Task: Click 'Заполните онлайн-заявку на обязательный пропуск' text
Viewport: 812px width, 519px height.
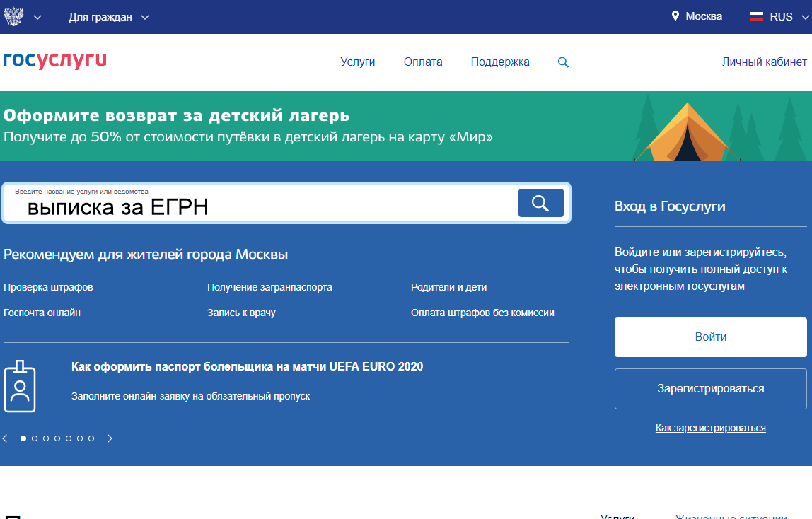Action: [x=190, y=397]
